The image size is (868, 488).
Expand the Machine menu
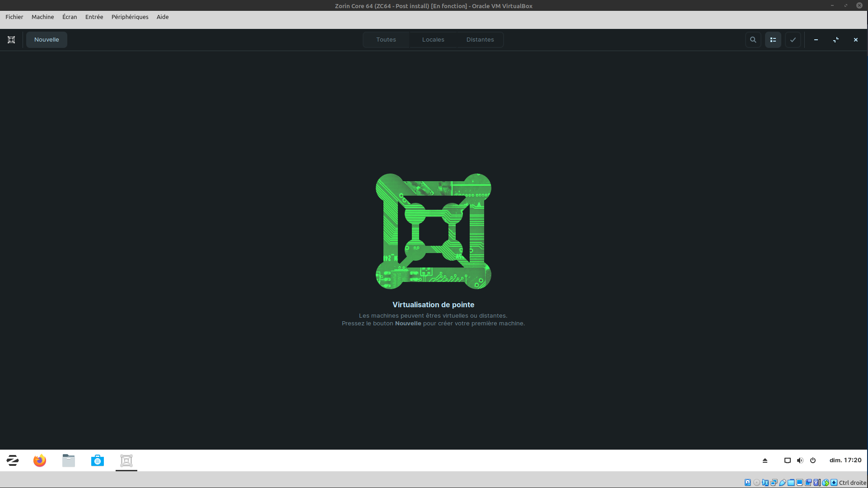pyautogui.click(x=42, y=17)
